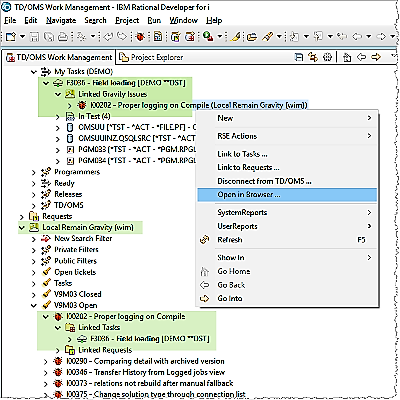Click the checkmark icon beside Tasks

46,283
